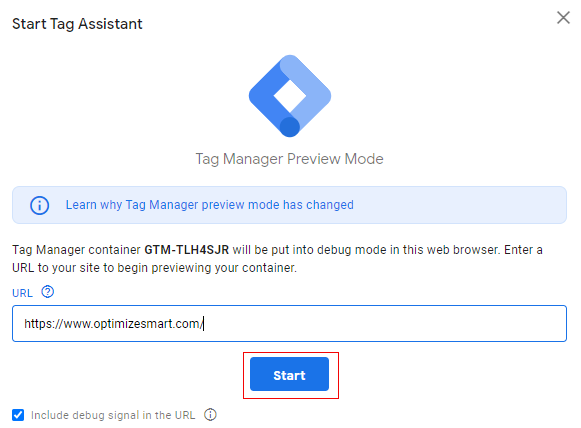Uncheck the Include debug signal checkbox
Image resolution: width=581 pixels, height=428 pixels.
pos(18,415)
